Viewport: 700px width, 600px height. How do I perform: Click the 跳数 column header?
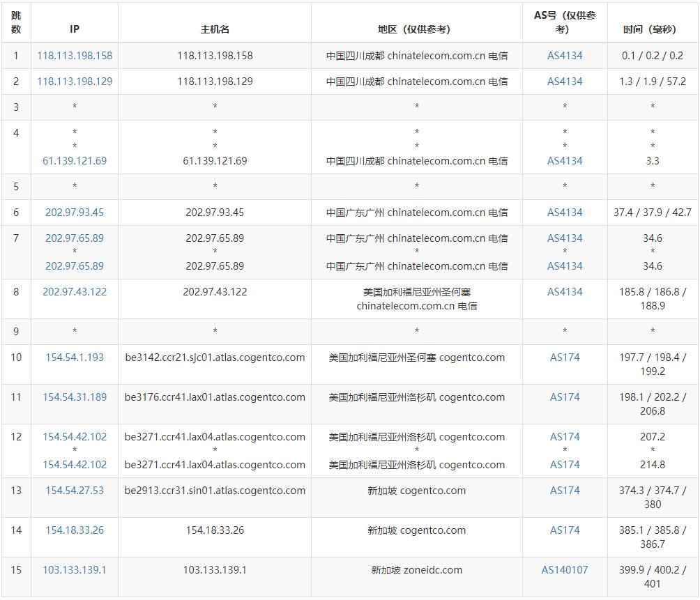(16, 22)
